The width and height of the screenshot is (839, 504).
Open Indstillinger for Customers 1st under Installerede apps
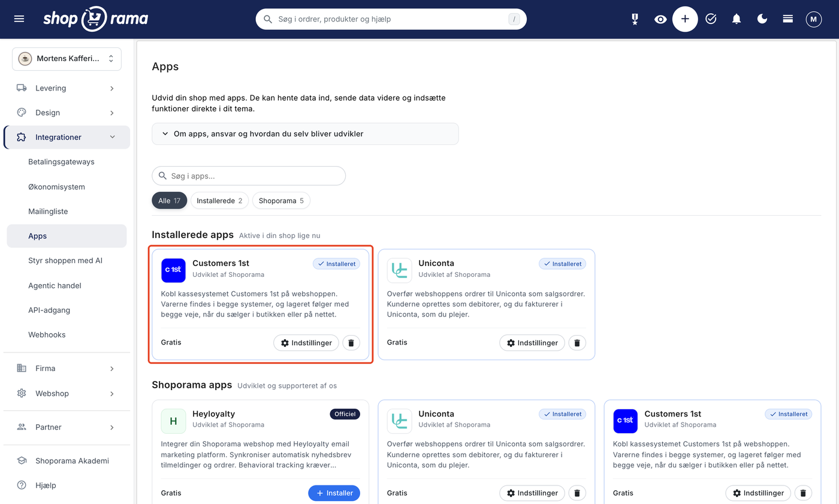(x=306, y=343)
